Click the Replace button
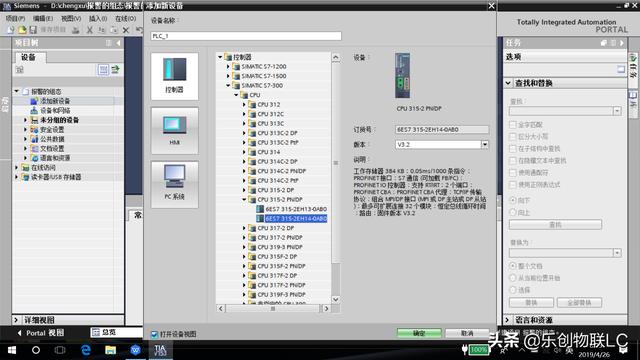The image size is (640, 360). coord(531,303)
